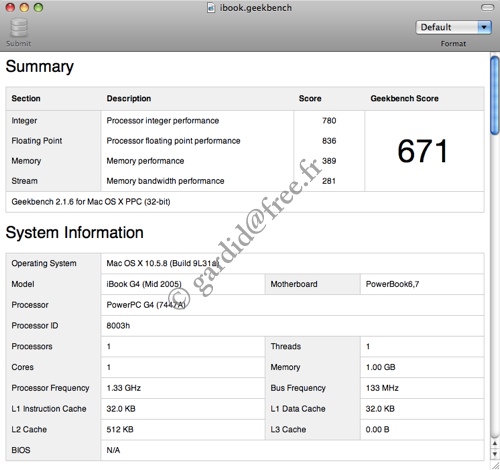Click the '0.00 B' L3 cache value
Screen dimensions: 500x470
377,429
